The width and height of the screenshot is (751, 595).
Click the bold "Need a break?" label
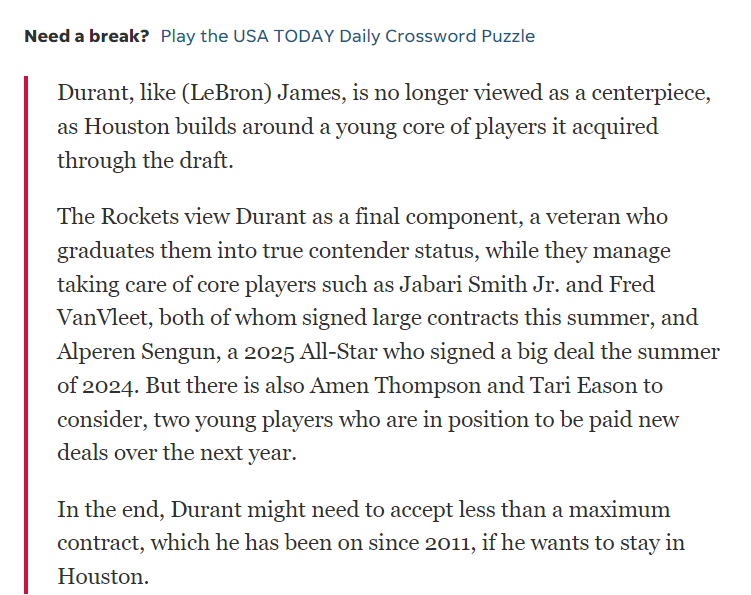[x=87, y=36]
